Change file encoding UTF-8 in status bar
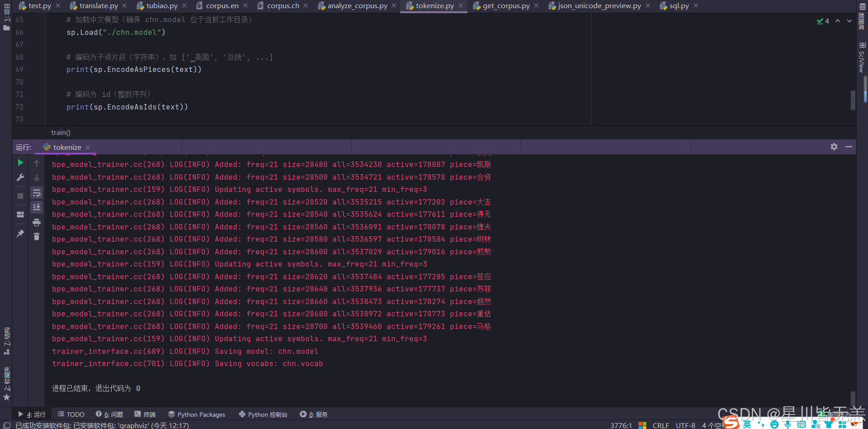The width and height of the screenshot is (868, 429). click(685, 425)
